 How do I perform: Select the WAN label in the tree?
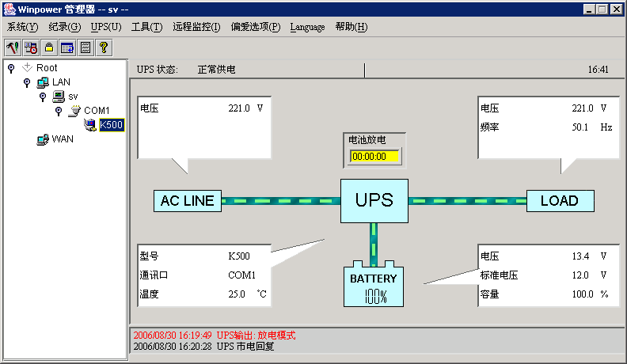point(63,139)
